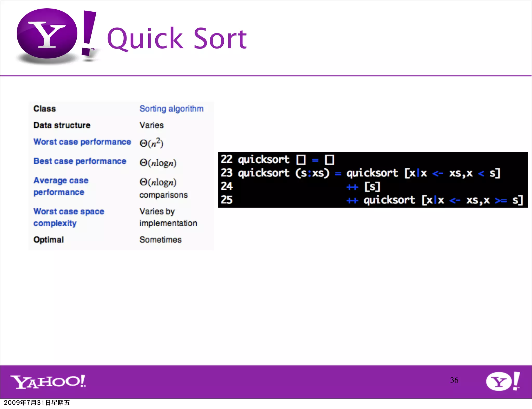Click the ++ [s] expression on line 24
Viewport: 532px width, 409px height.
tap(364, 187)
